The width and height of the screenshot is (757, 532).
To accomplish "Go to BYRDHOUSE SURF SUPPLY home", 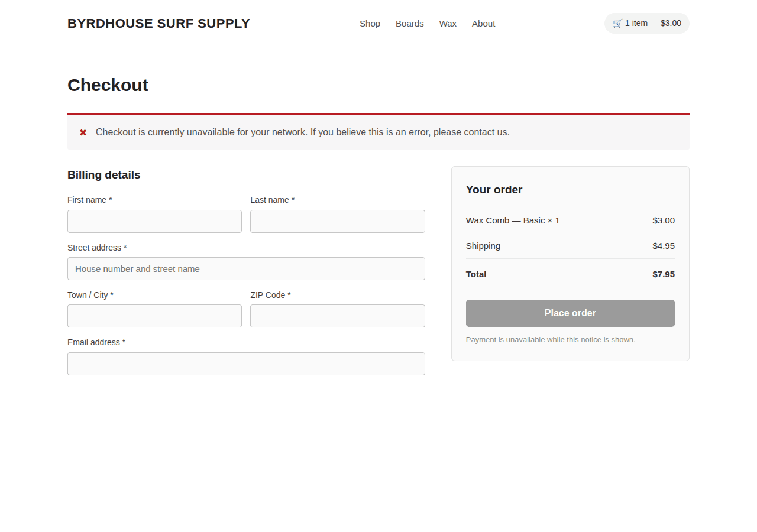I will point(158,24).
